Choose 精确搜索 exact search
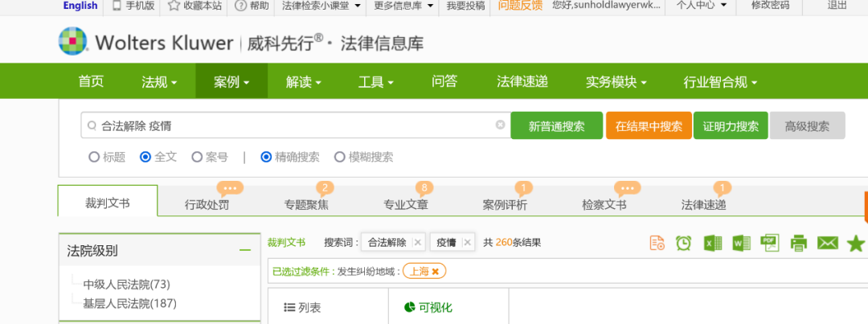The height and width of the screenshot is (324, 868). coord(266,157)
